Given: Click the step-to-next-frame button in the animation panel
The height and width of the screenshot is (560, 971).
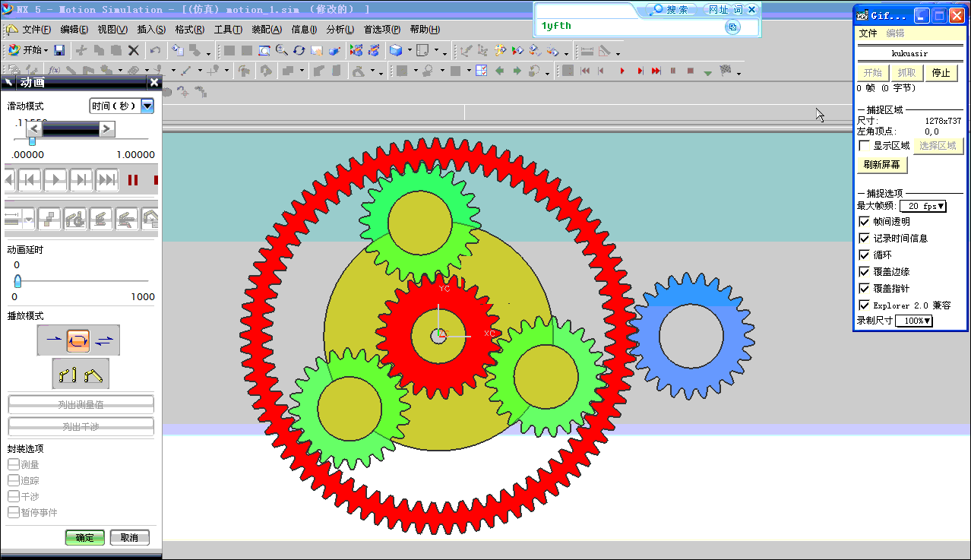Looking at the screenshot, I should [x=81, y=180].
